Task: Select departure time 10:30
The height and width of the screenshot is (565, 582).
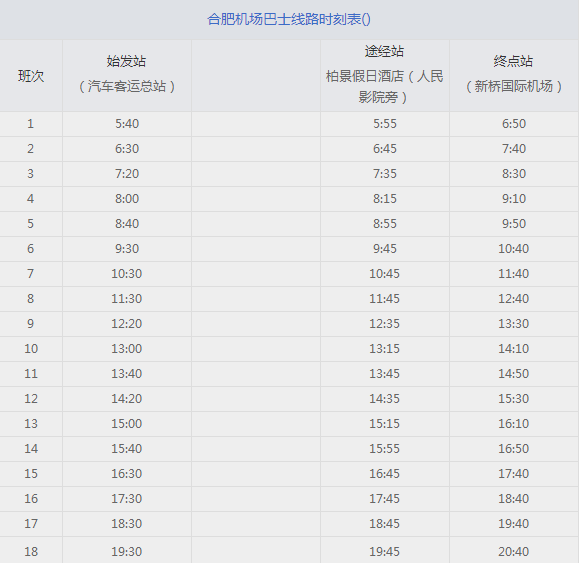Action: click(127, 274)
